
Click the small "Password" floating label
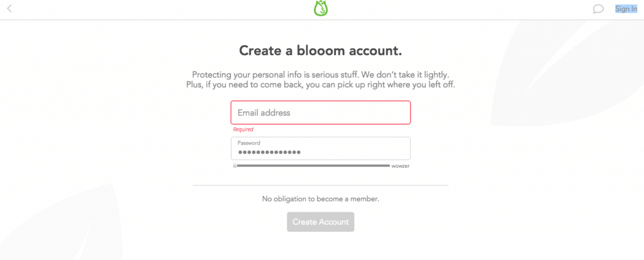pos(249,143)
